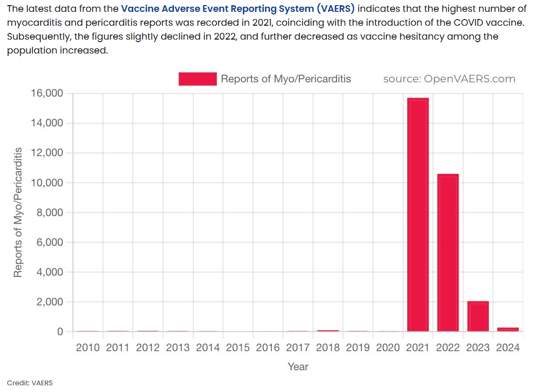Click the '2,000' y-axis label

[x=50, y=302]
